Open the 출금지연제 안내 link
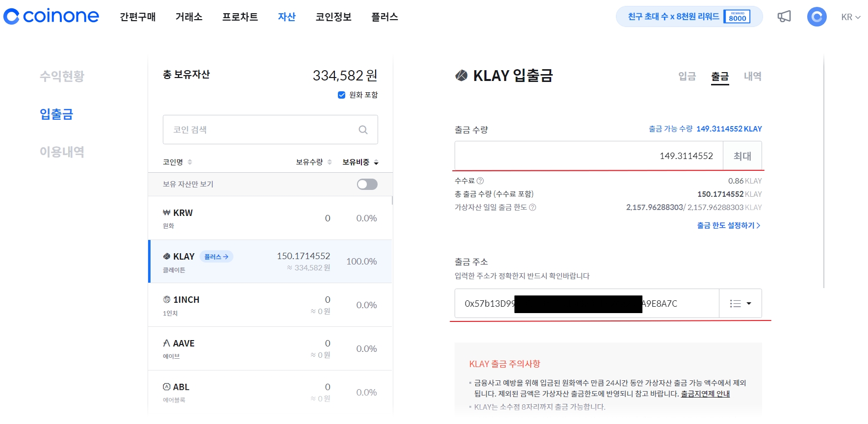Image resolution: width=868 pixels, height=424 pixels. coord(705,394)
